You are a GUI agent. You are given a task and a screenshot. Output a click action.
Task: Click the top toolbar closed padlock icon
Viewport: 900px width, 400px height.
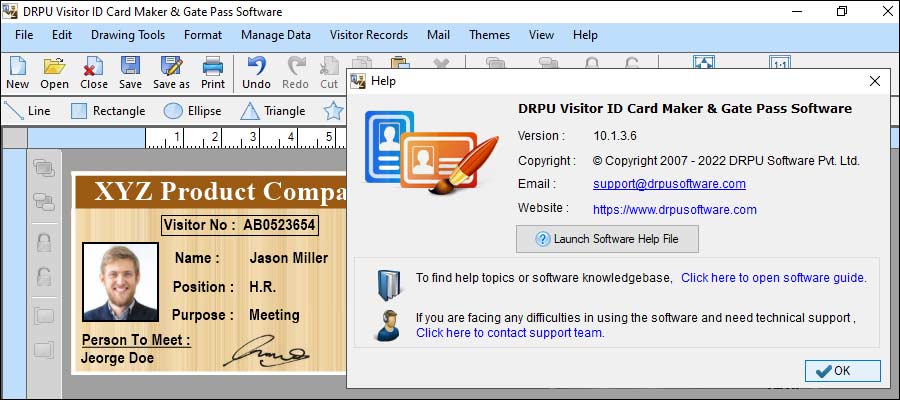tap(592, 62)
